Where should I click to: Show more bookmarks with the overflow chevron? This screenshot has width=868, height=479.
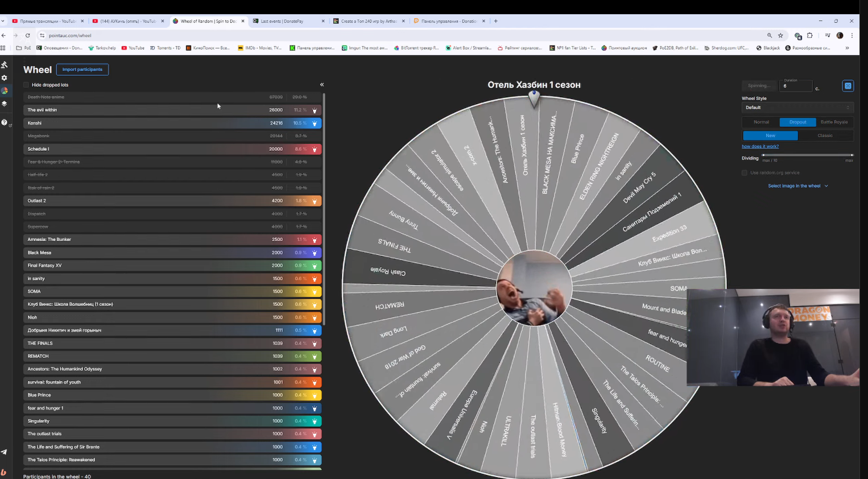[x=847, y=48]
